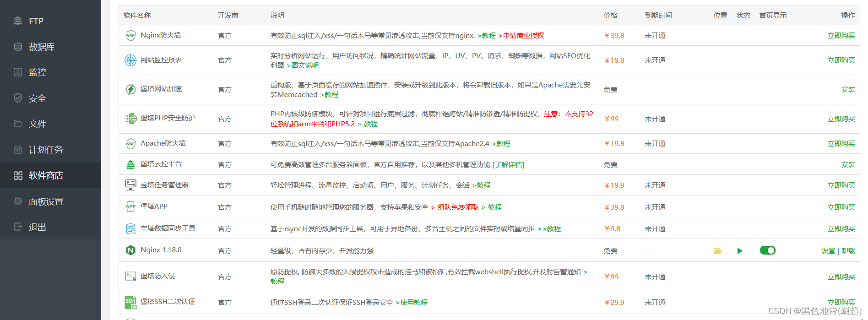Click the 堡塔PHP安全防护 icon
The width and height of the screenshot is (868, 320).
(x=130, y=119)
